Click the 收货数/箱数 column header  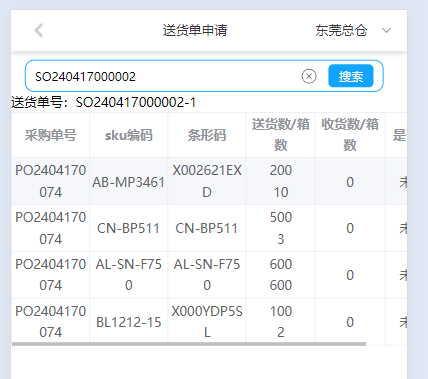(x=350, y=135)
